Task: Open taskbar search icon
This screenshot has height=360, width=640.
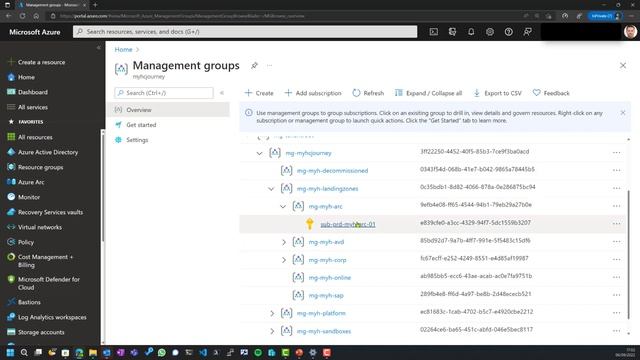Action: (24, 352)
